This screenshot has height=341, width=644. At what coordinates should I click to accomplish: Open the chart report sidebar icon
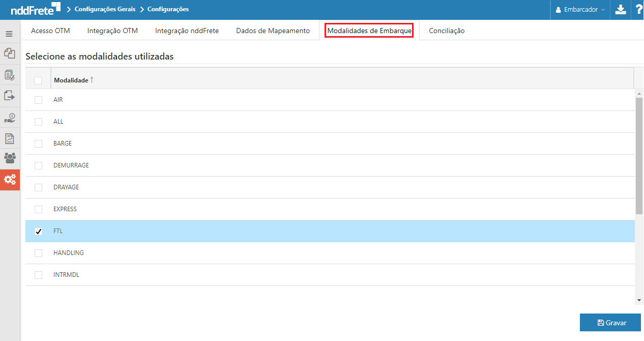click(x=9, y=138)
